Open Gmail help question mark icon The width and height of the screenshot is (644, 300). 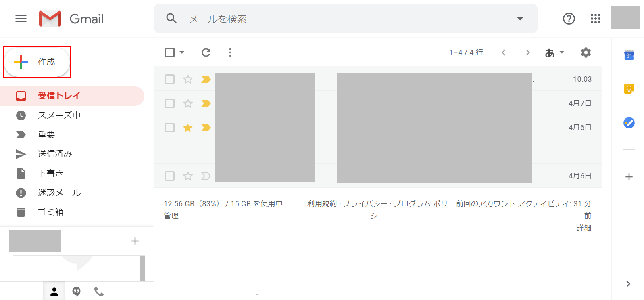tap(569, 19)
